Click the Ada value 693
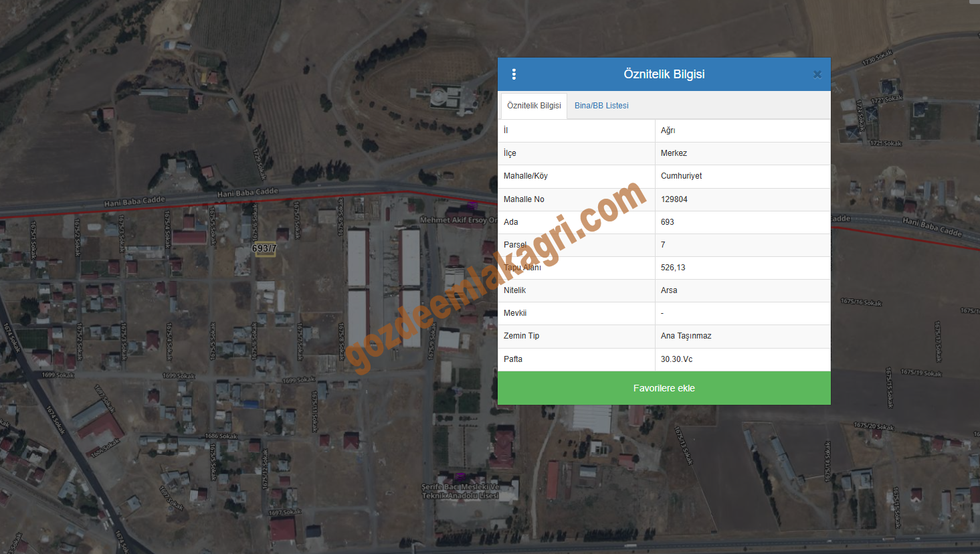Screen dimensions: 980x554 pyautogui.click(x=667, y=222)
